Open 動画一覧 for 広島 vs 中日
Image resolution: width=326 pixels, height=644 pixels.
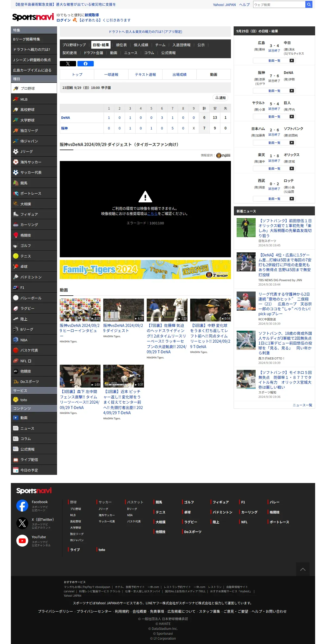[274, 61]
